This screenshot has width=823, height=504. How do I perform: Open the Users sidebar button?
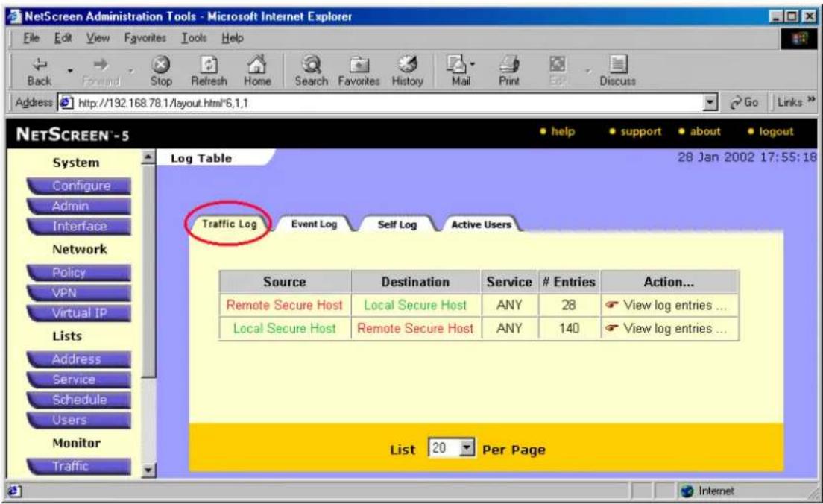(x=80, y=420)
